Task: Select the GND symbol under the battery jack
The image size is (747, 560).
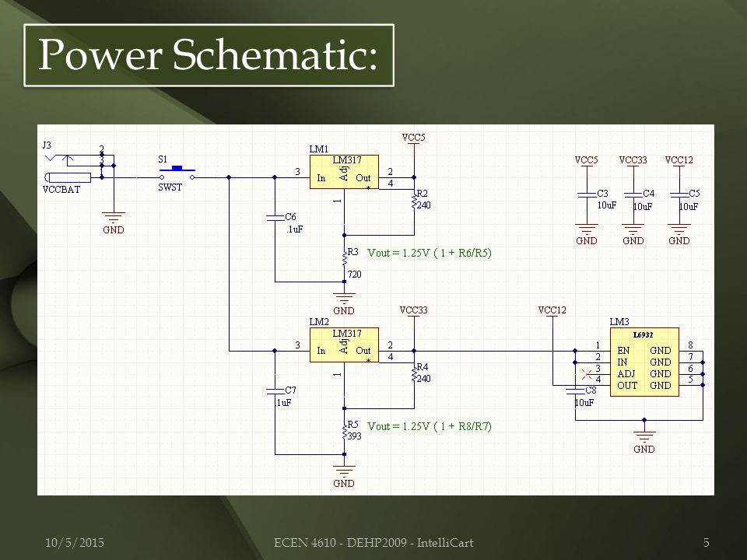Action: (x=114, y=223)
